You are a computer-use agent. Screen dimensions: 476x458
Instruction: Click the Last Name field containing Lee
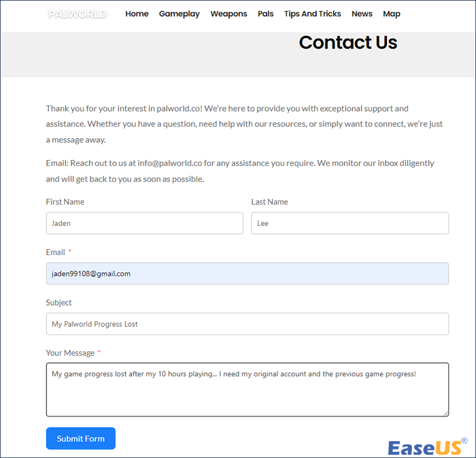(x=350, y=223)
